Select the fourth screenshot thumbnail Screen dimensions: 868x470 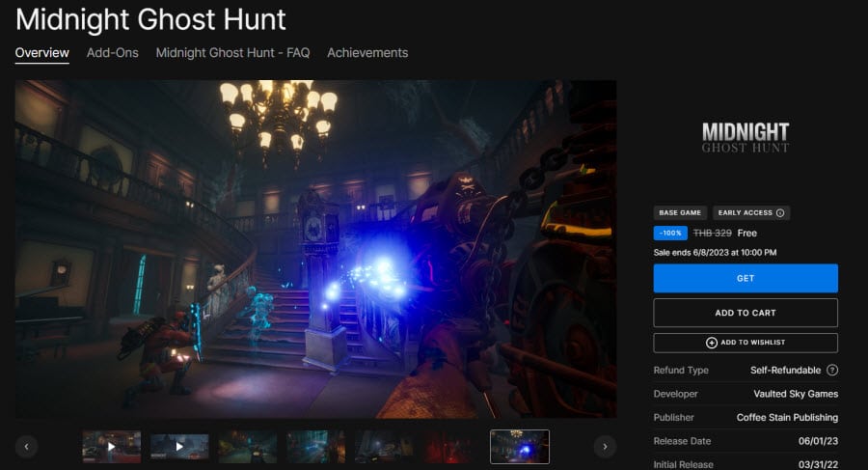click(x=315, y=447)
